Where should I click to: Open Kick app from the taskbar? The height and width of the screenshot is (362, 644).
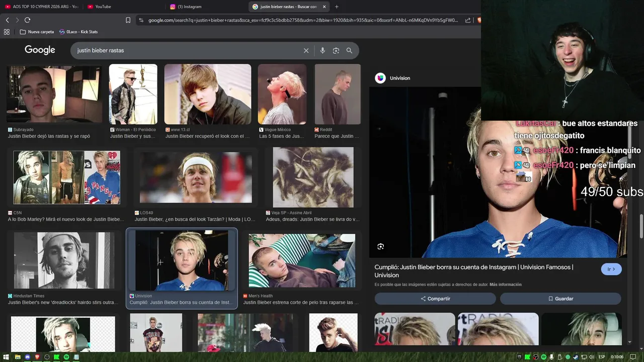tap(57, 357)
